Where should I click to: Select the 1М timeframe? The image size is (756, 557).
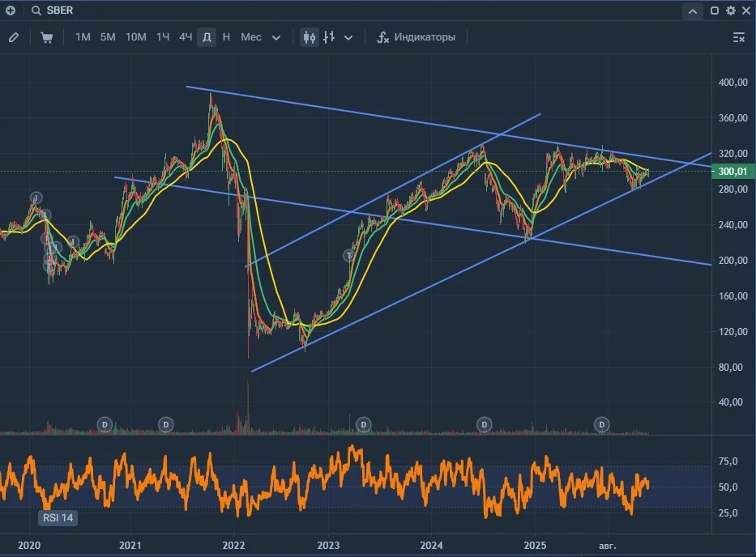click(x=83, y=37)
